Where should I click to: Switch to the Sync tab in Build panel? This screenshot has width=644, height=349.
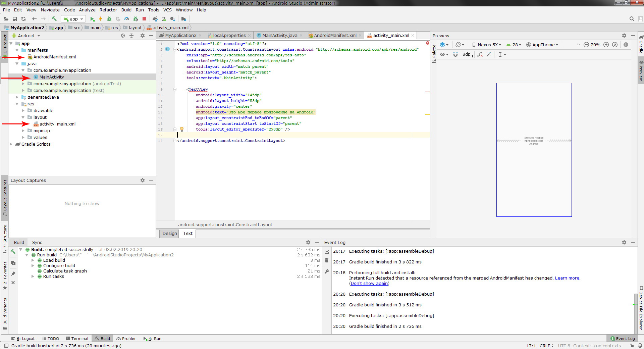(37, 242)
